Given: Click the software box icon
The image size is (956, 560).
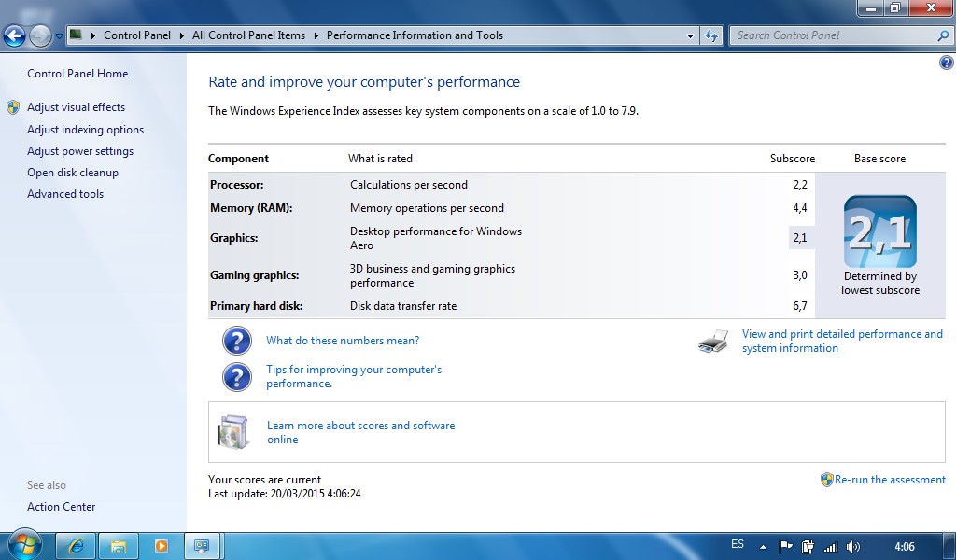Looking at the screenshot, I should point(233,431).
